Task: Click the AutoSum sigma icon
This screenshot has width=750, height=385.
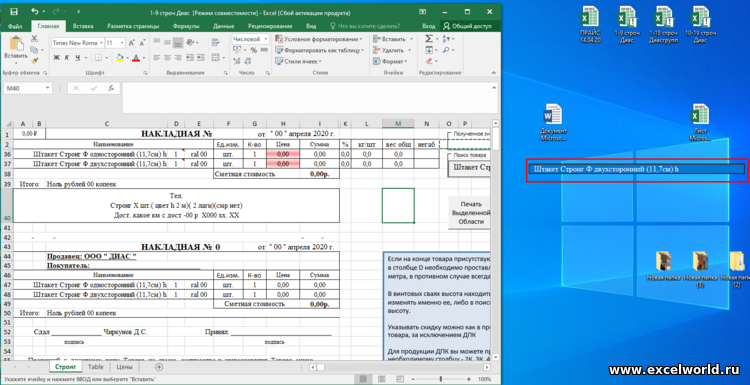Action: pyautogui.click(x=429, y=39)
